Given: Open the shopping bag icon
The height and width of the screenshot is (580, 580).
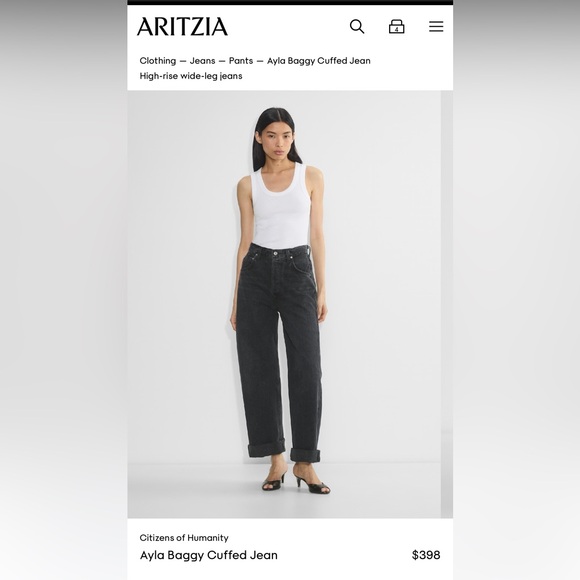Looking at the screenshot, I should click(x=397, y=26).
